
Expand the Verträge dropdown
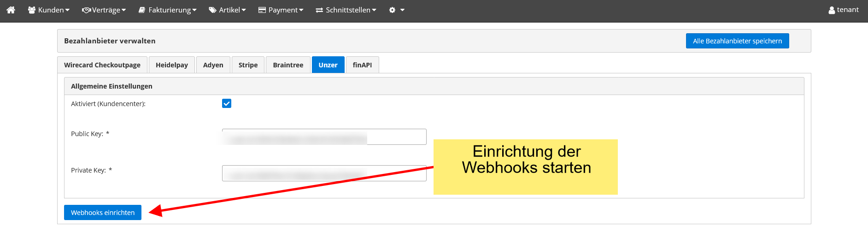(104, 10)
